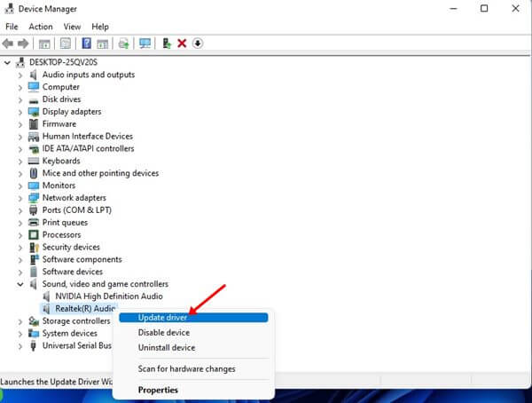Screen dimensions: 532x403
Task: Click the Help toolbar icon with question mark
Action: click(x=87, y=43)
